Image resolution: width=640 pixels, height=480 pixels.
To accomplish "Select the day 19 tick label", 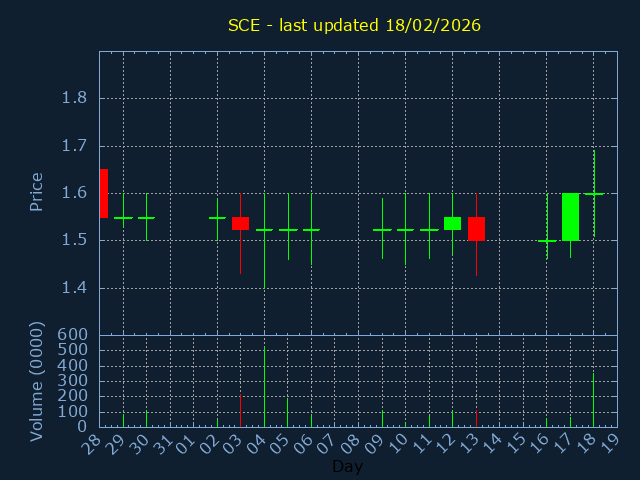I will click(611, 441).
